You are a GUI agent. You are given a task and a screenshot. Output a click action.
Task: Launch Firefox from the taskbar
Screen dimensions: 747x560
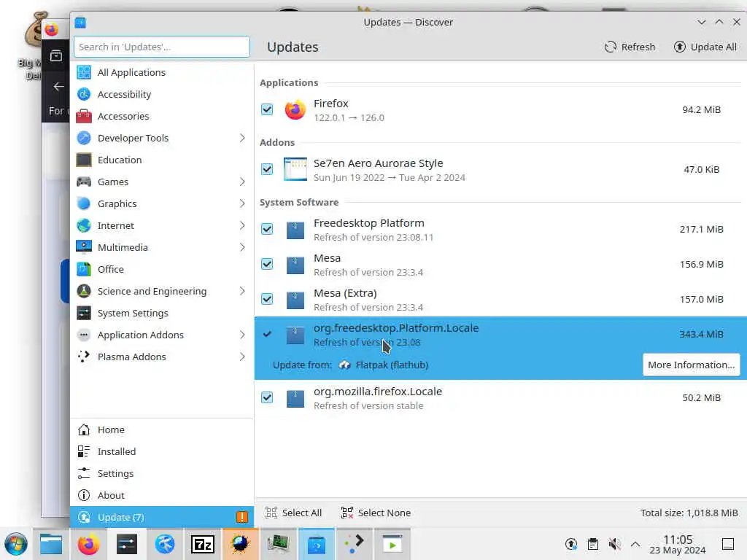(88, 544)
